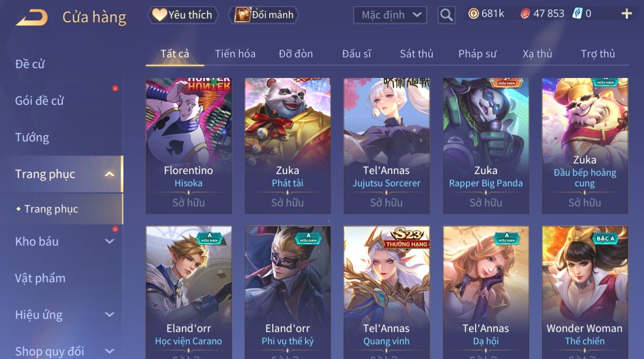Click the red gem 47 853 icon

point(525,14)
